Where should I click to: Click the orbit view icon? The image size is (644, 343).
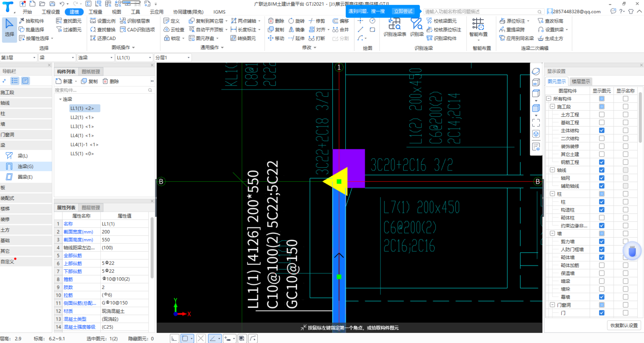tap(536, 72)
